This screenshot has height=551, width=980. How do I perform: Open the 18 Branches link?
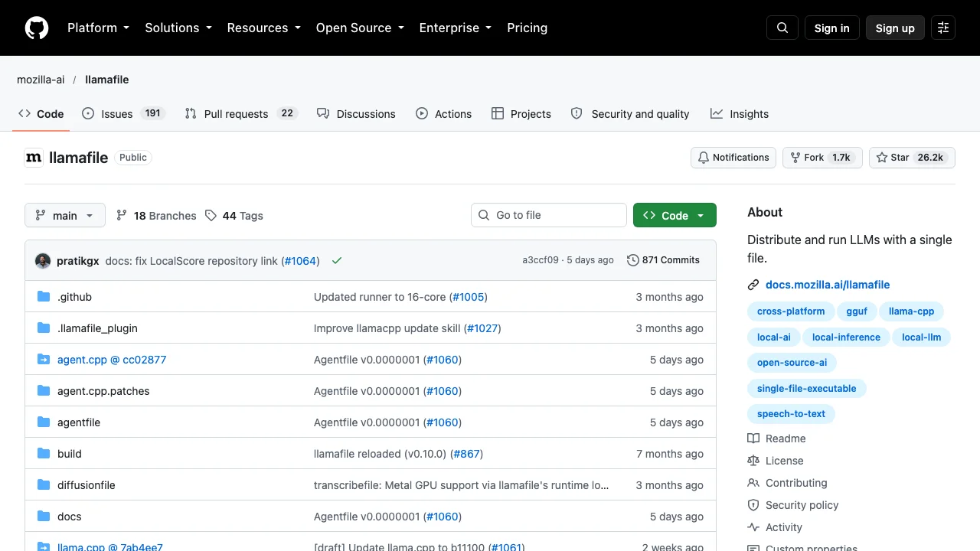point(156,216)
